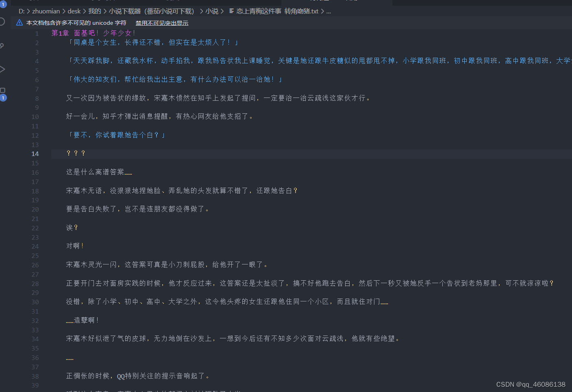Toggle selection of line number 14
The image size is (572, 392).
tap(35, 154)
